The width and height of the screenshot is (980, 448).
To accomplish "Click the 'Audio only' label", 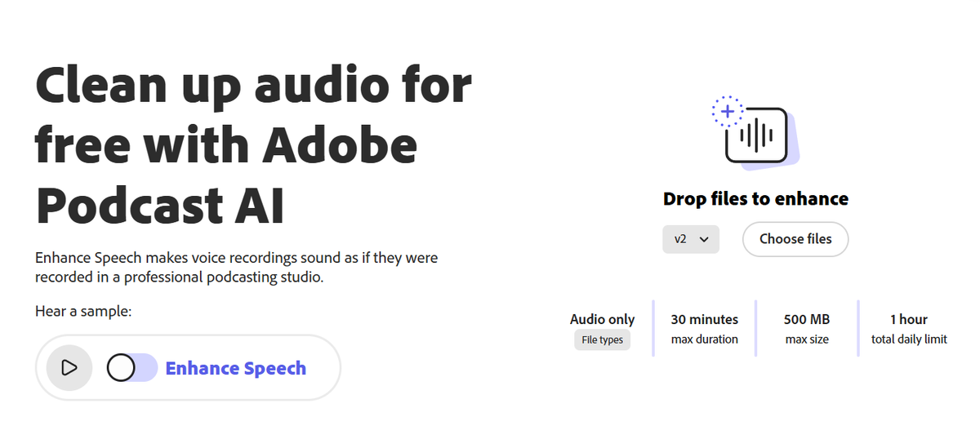I will pos(602,319).
